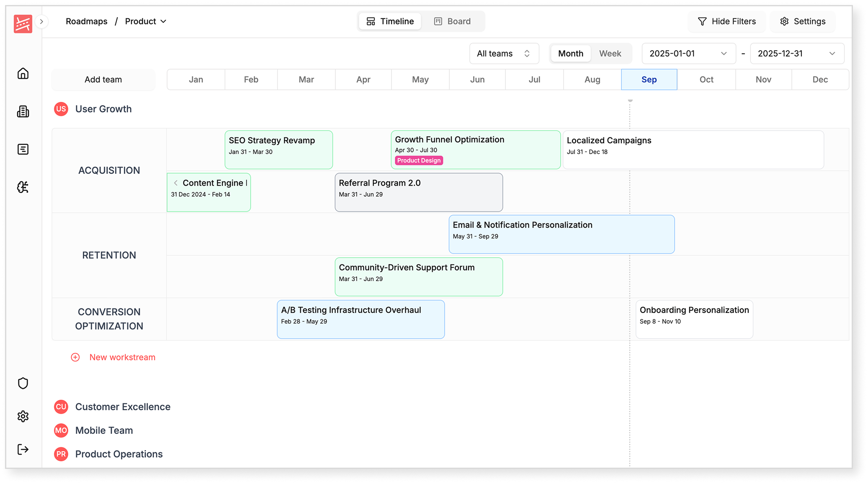
Task: Click the red app logo at top left
Action: coord(22,24)
